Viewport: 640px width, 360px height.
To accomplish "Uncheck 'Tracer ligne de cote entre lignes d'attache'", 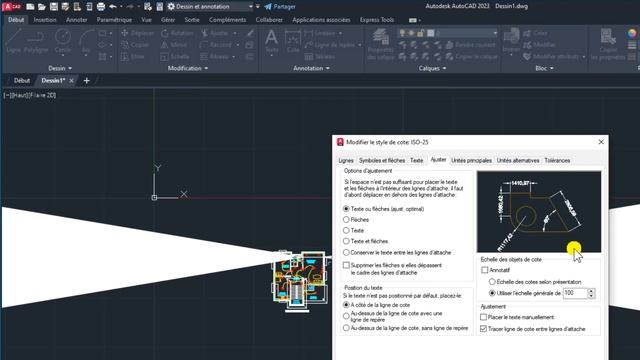I will 484,329.
